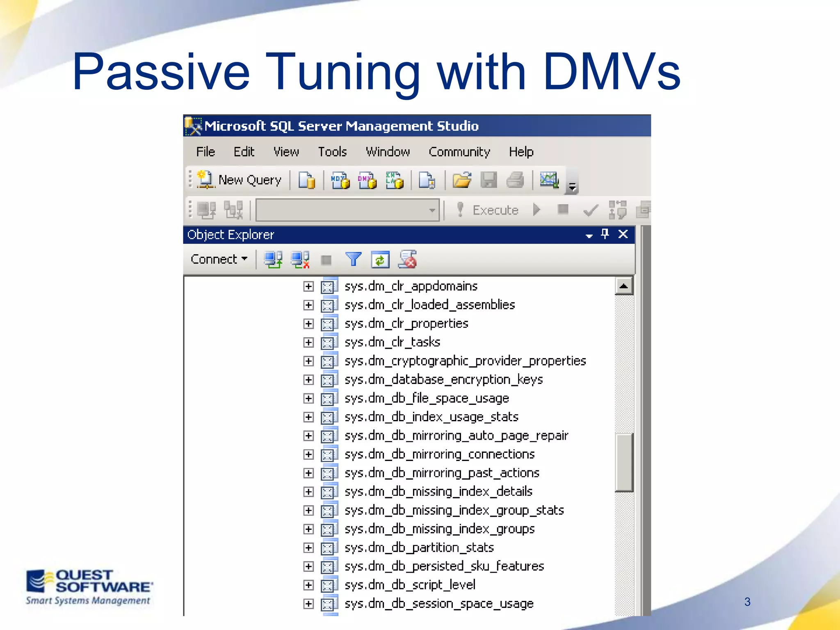The height and width of the screenshot is (630, 840).
Task: Toggle Object Explorer auto-hide pin
Action: tap(605, 234)
